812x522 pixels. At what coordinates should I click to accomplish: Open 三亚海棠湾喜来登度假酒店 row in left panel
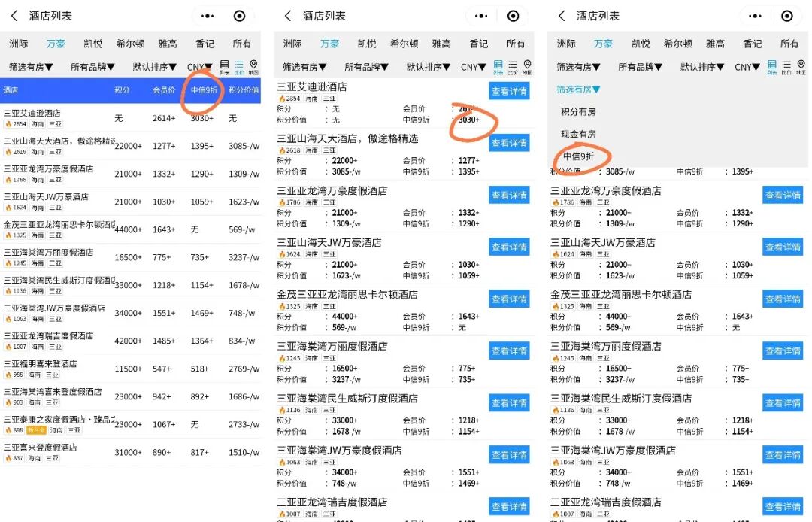131,396
